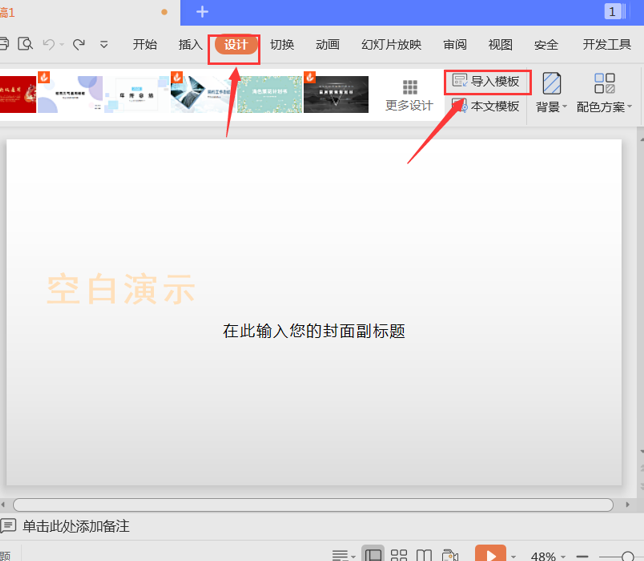644x561 pixels.
Task: Click the right arrow of the horizontal scrollbar
Action: click(627, 505)
